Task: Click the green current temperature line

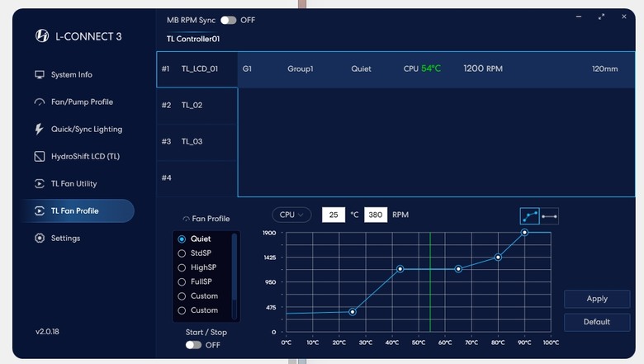Action: pyautogui.click(x=430, y=282)
